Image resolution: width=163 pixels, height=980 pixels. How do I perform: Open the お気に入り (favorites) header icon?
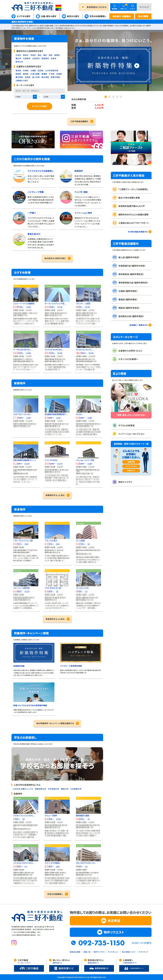[124, 7]
